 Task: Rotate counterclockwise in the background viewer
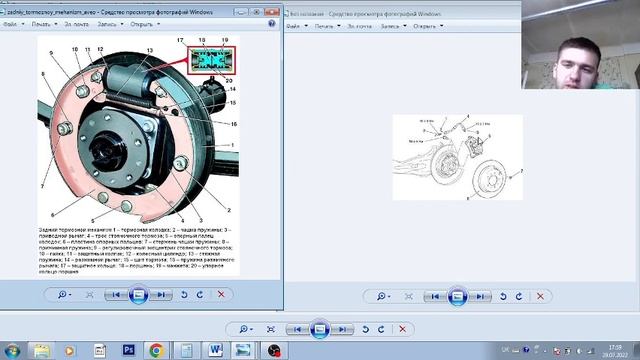click(x=366, y=329)
